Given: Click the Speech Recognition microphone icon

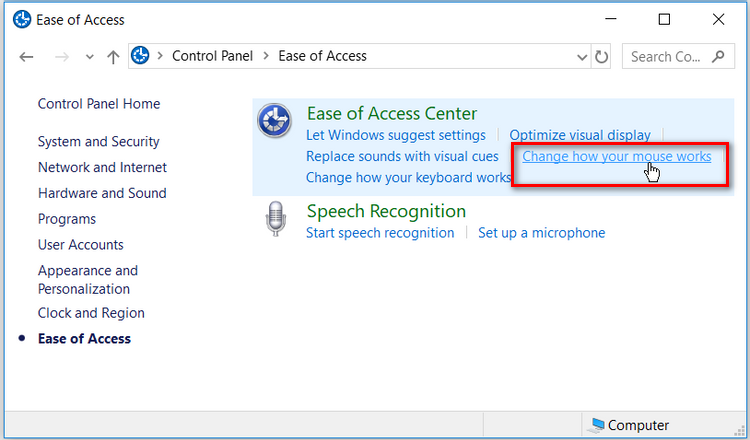Looking at the screenshot, I should tap(274, 218).
